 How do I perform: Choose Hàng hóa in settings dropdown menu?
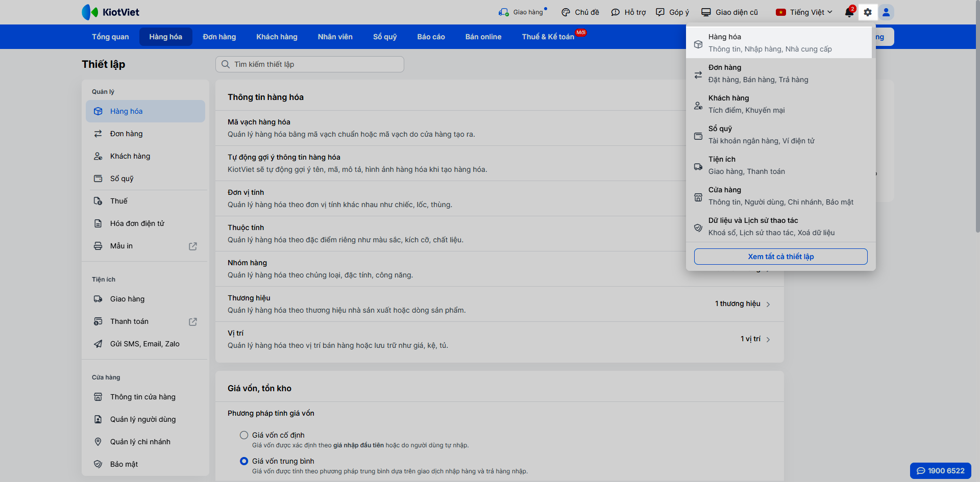[779, 43]
